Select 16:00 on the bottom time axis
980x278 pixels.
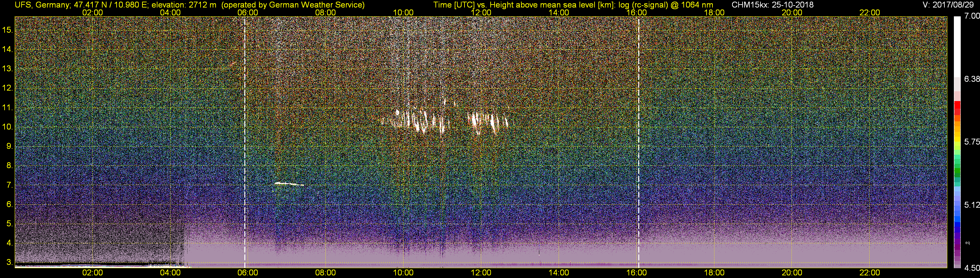pos(636,273)
